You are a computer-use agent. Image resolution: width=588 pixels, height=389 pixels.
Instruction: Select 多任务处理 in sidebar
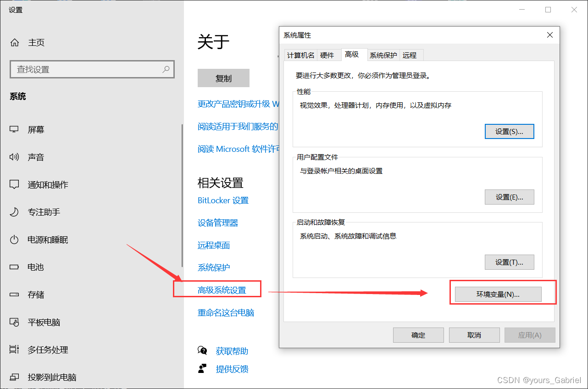[48, 350]
